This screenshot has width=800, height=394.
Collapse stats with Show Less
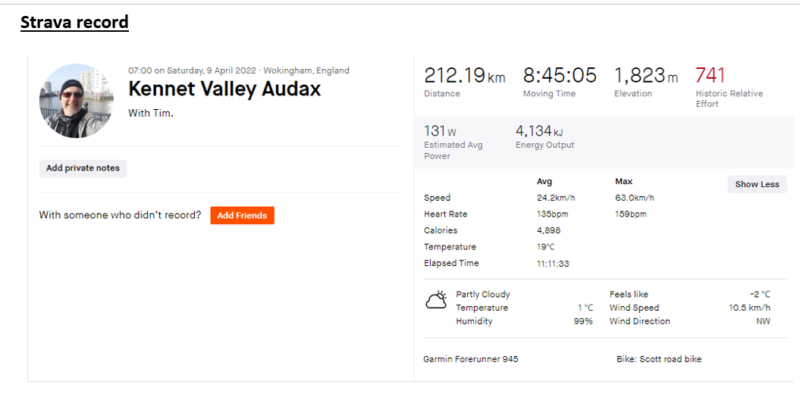click(757, 184)
